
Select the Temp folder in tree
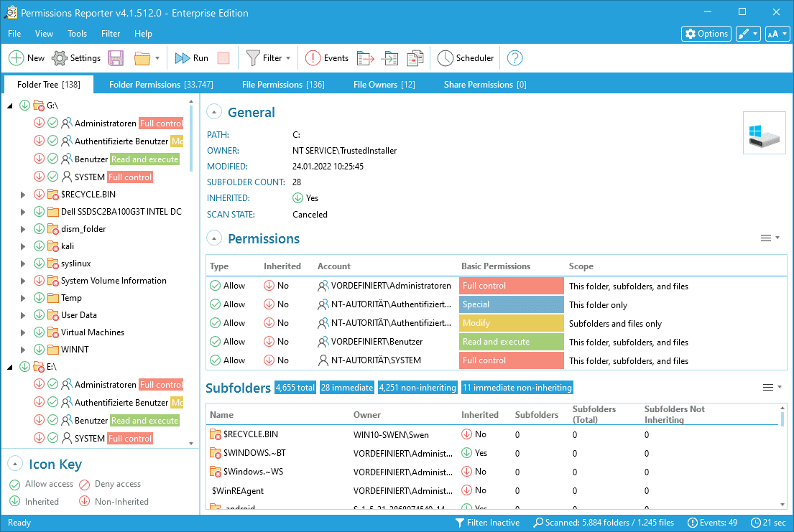pos(71,298)
